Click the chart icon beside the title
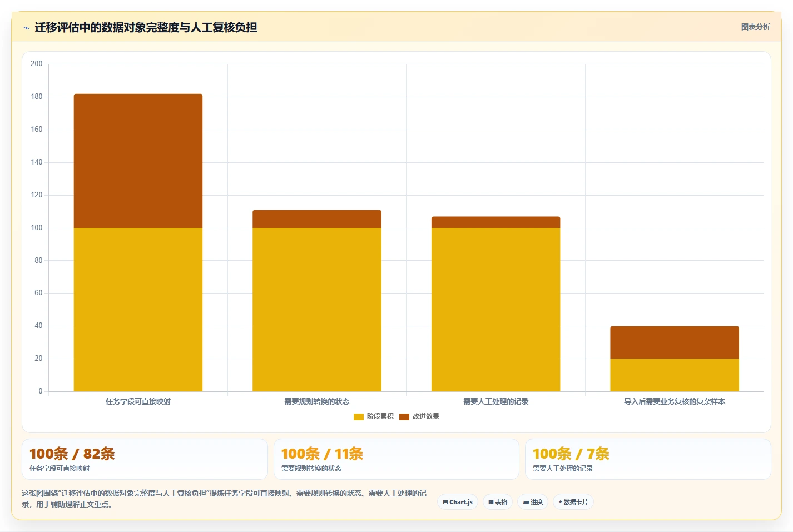793x532 pixels. coord(26,28)
